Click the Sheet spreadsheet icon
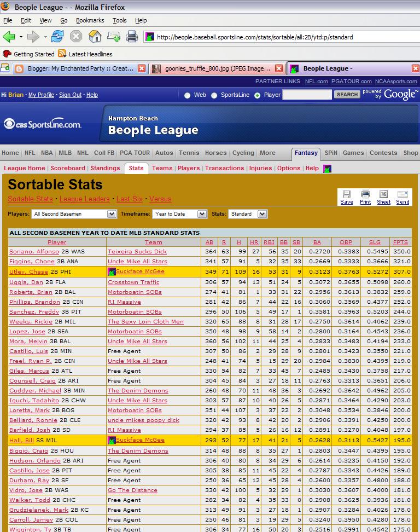This screenshot has width=420, height=532. point(383,194)
